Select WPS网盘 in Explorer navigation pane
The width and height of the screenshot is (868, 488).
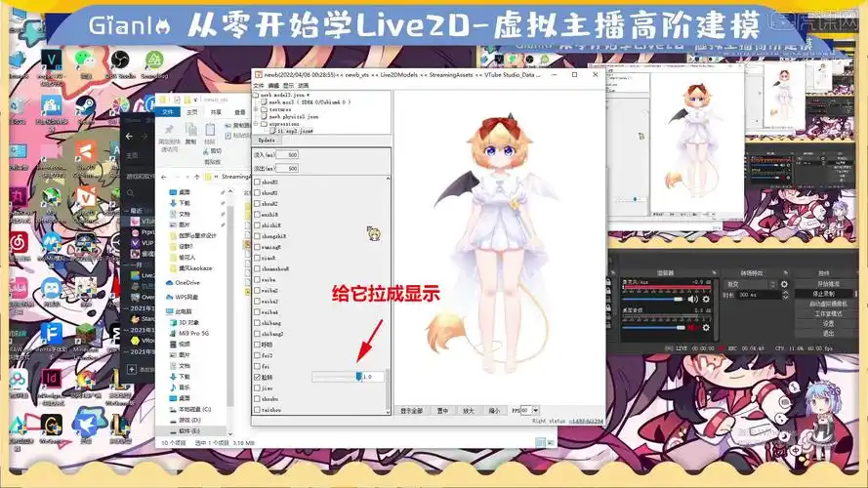click(184, 297)
